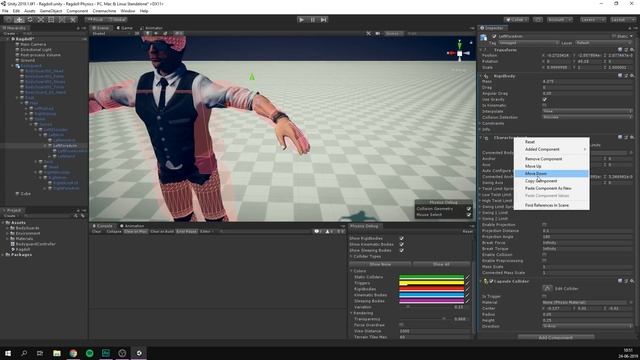Switch to the Animation tab
Image resolution: width=640 pixels, height=360 pixels.
131,226
